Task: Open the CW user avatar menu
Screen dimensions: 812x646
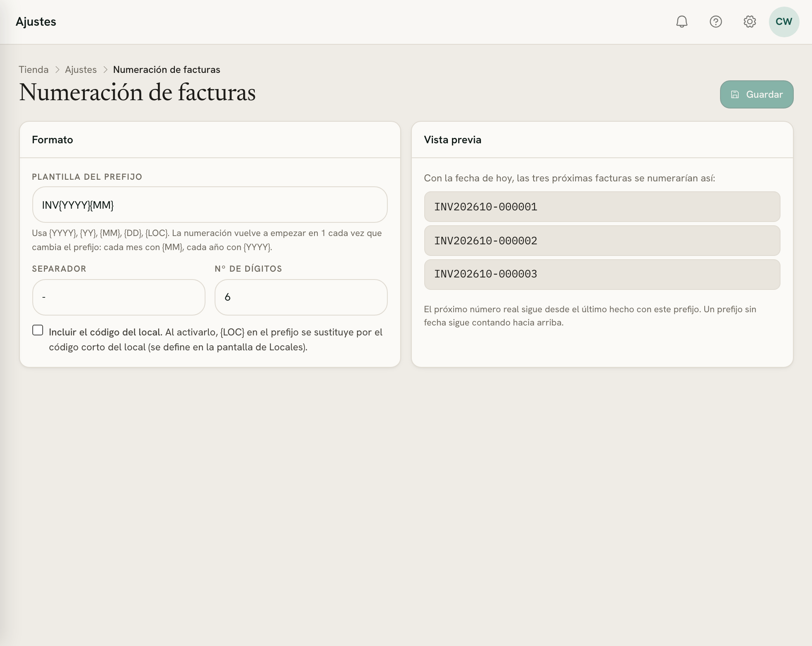Action: click(784, 22)
